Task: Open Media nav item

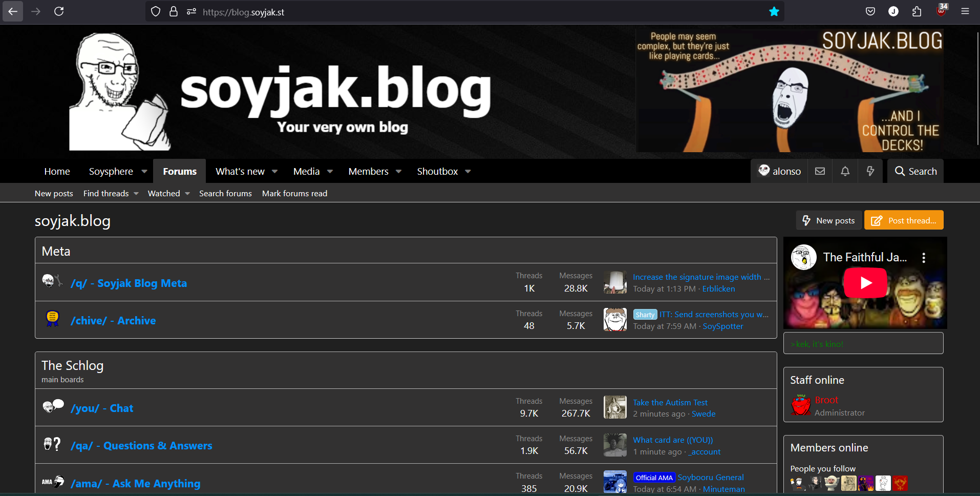Action: pos(306,171)
